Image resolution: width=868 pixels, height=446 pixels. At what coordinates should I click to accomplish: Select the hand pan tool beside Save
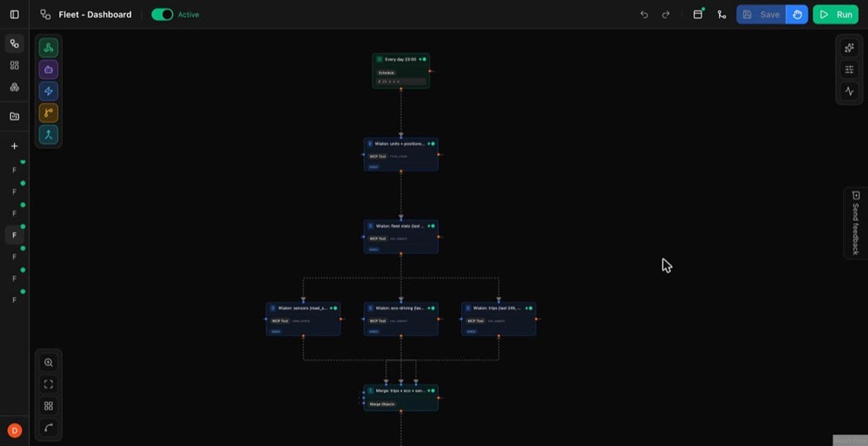point(797,14)
